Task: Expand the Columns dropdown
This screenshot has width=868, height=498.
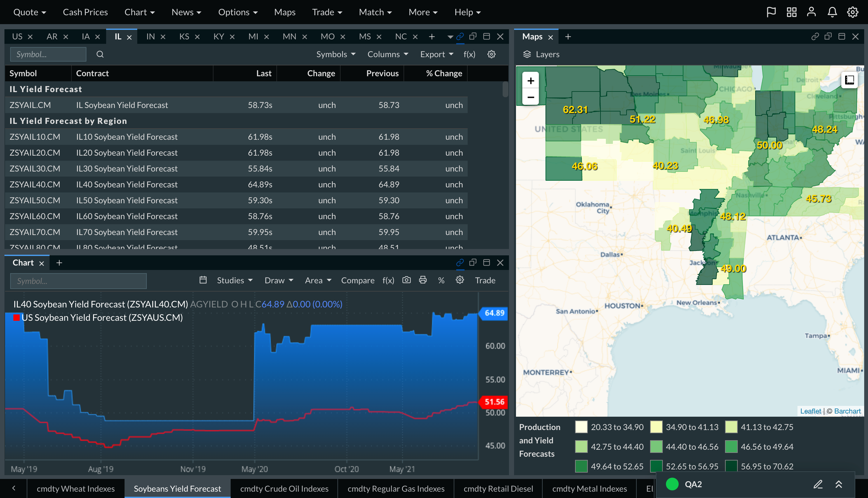Action: point(387,54)
